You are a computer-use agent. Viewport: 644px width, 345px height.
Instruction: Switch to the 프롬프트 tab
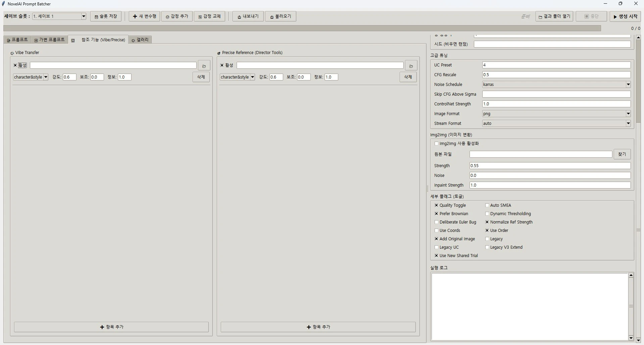tap(17, 40)
